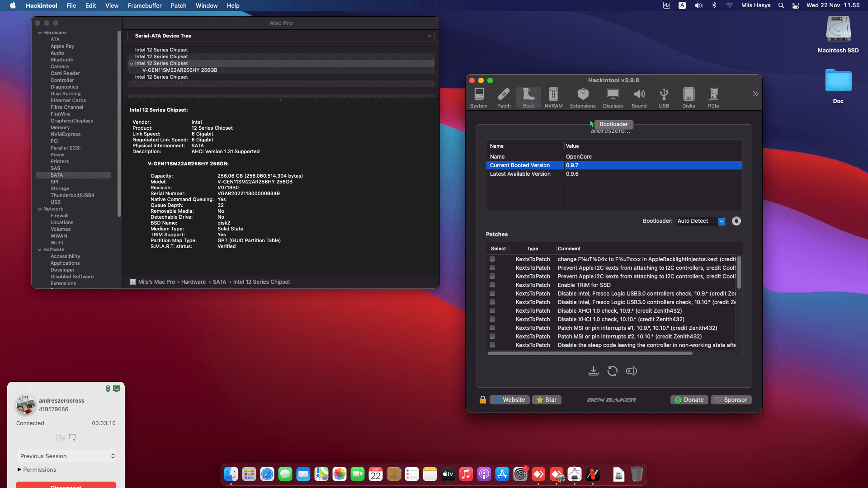Open Trash in the Dock
Screen dimensions: 868x488
pyautogui.click(x=637, y=474)
